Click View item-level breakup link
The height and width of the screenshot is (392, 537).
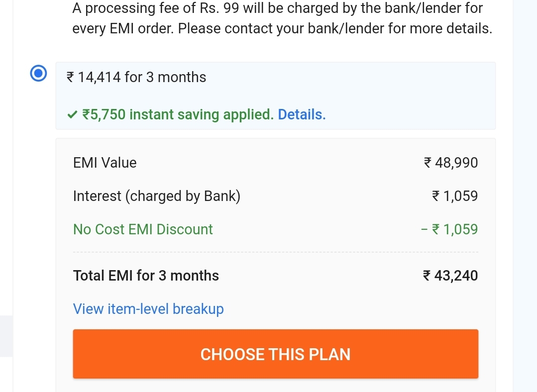[x=148, y=309]
